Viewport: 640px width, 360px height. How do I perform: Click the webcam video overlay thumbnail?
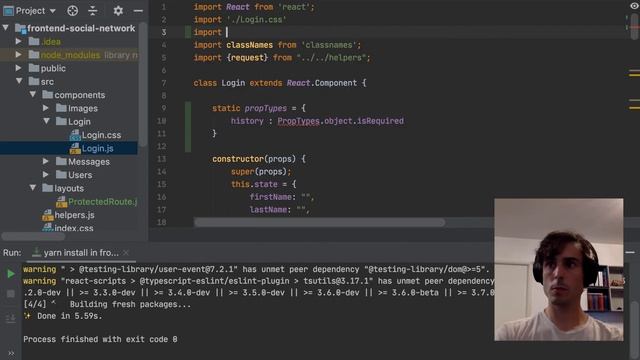(558, 269)
